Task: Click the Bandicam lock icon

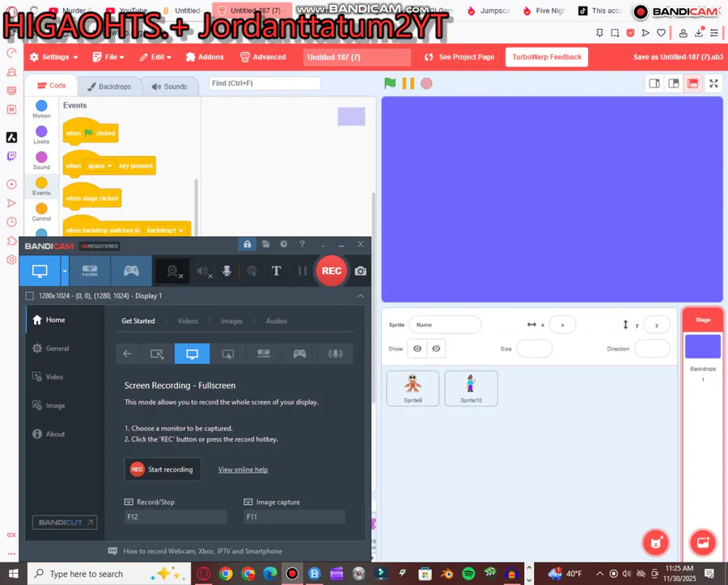Action: [x=247, y=244]
